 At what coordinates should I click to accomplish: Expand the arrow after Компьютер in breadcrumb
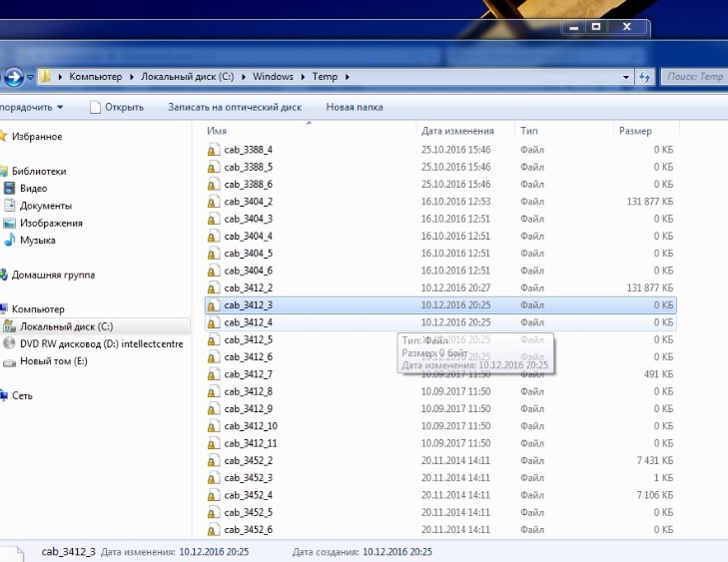click(x=132, y=77)
